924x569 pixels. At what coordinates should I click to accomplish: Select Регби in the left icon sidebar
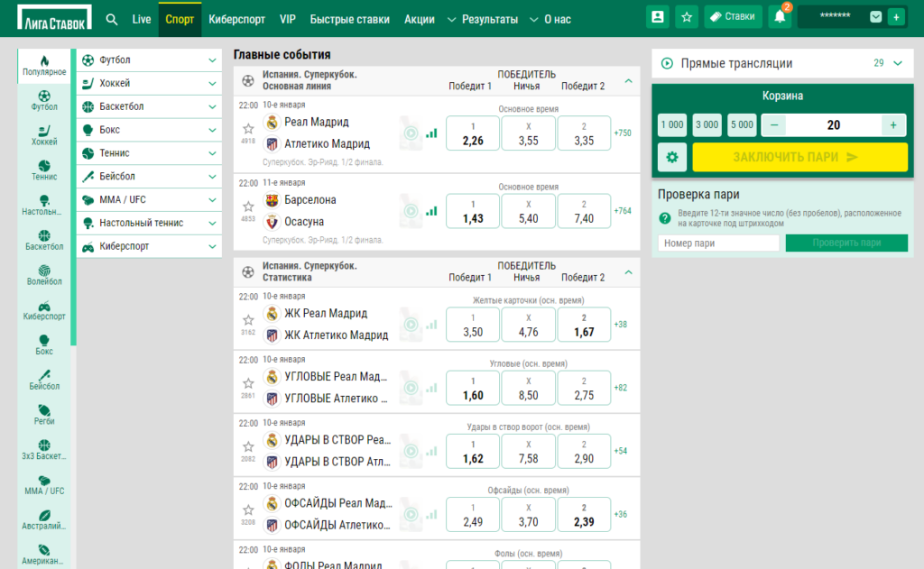click(x=44, y=415)
